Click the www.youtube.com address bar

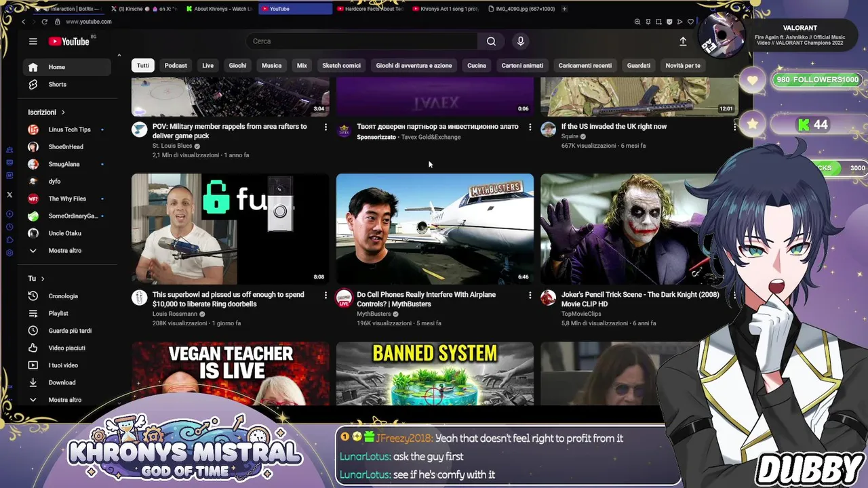89,22
